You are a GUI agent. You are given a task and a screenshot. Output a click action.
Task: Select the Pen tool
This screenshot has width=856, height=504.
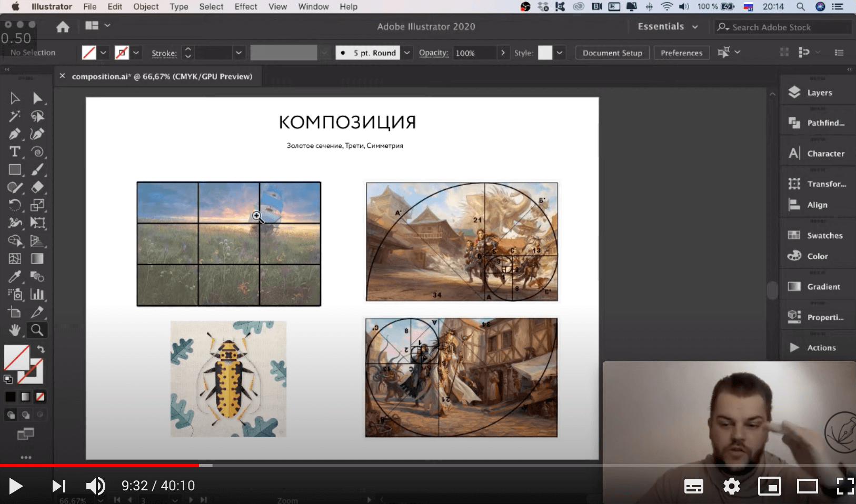coord(15,134)
